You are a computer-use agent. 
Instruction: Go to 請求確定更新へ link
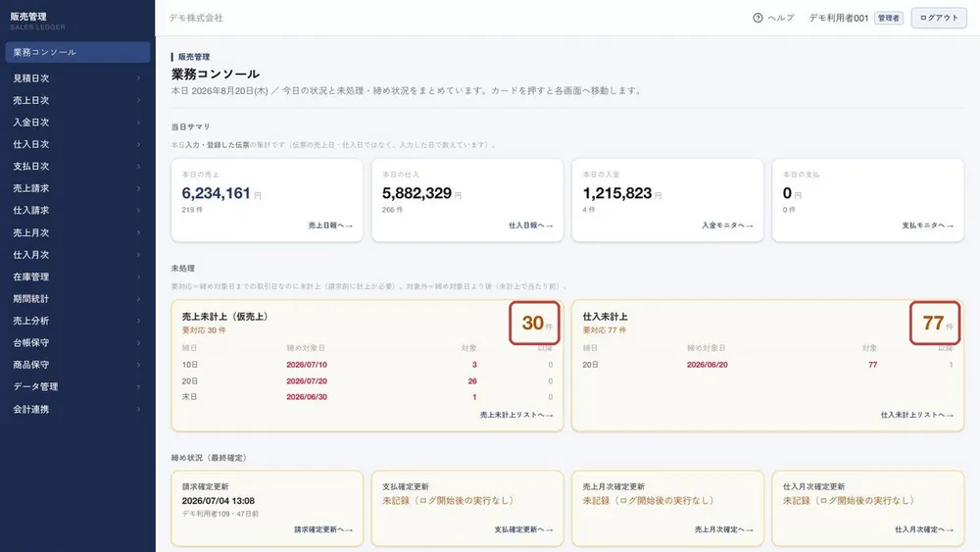click(323, 529)
